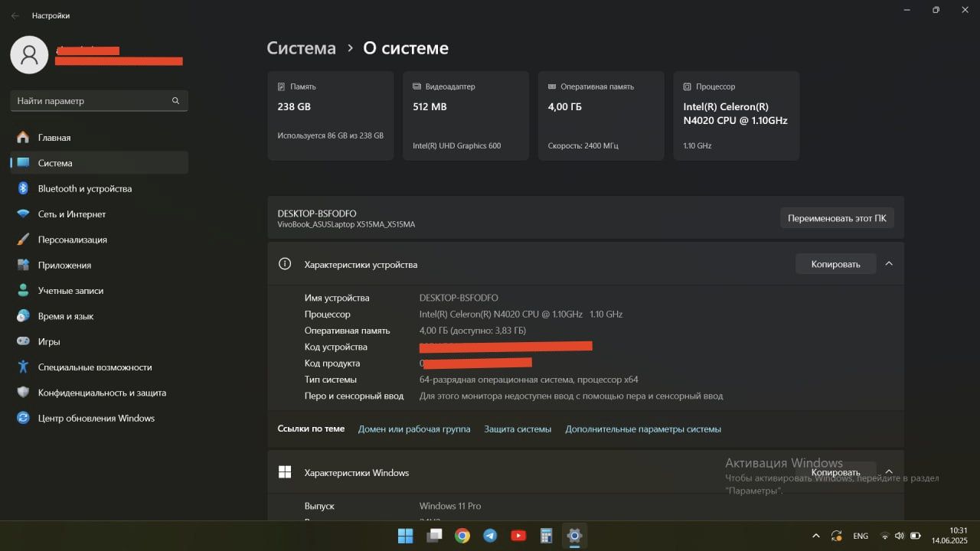Viewport: 980px width, 551px height.
Task: Launch Google Chrome from the taskbar
Action: tap(462, 536)
